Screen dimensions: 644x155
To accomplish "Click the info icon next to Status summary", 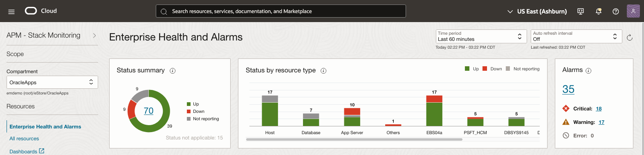I will click(x=173, y=71).
